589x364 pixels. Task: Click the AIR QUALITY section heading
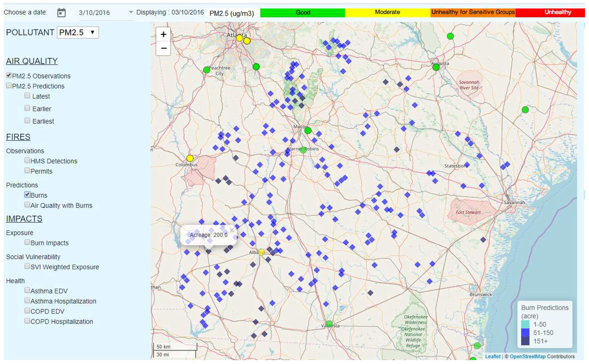click(32, 61)
